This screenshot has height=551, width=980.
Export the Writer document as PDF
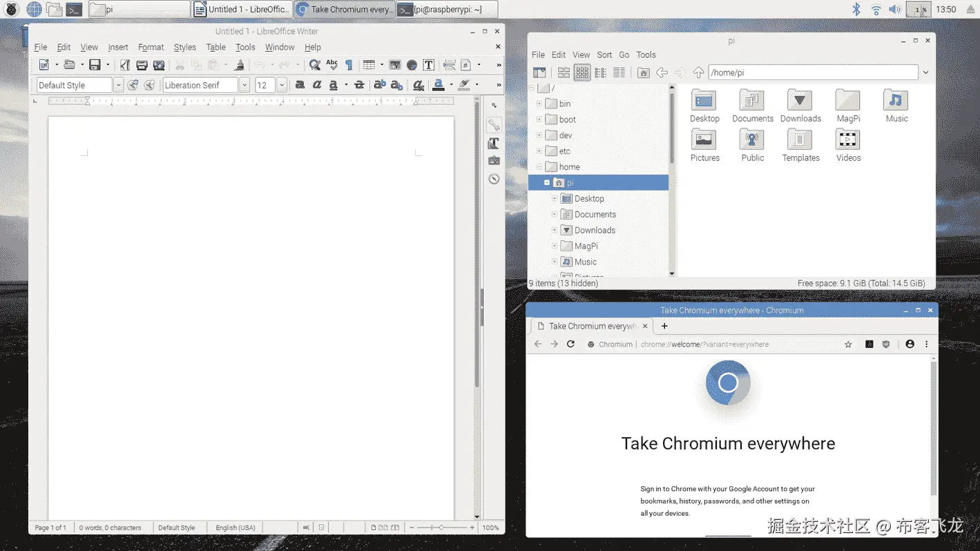click(x=124, y=65)
